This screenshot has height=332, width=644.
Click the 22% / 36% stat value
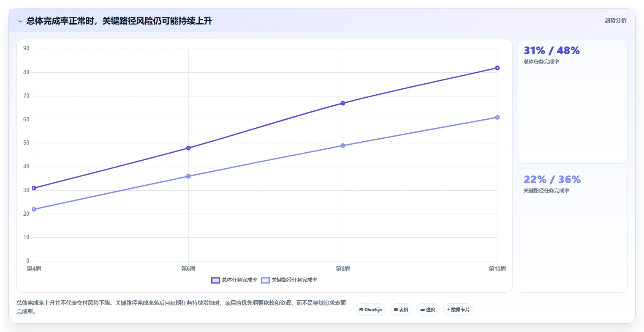[x=552, y=180]
